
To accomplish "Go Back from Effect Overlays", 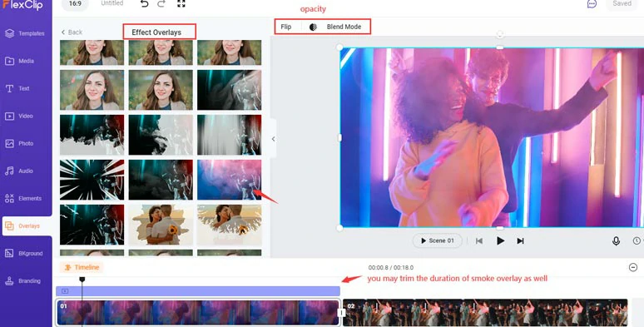I will click(x=72, y=32).
